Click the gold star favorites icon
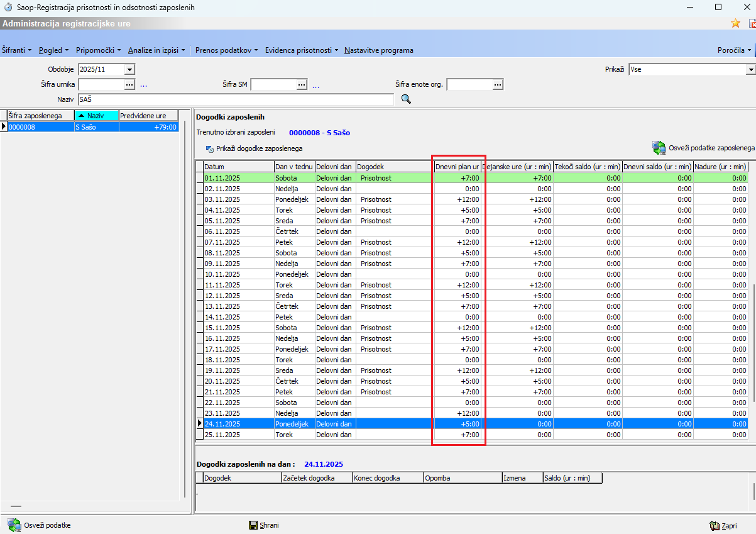 click(735, 23)
